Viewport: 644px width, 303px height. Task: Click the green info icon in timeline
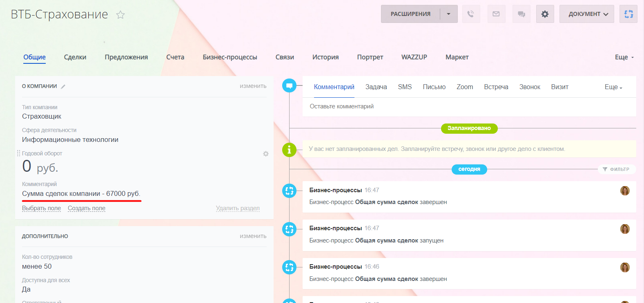[289, 150]
